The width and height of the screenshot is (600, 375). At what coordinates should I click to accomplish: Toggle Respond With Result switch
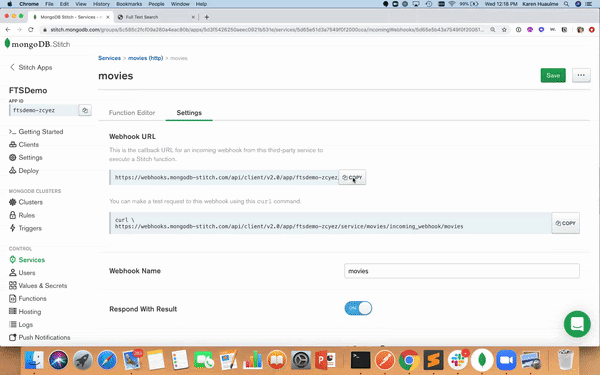[x=358, y=308]
